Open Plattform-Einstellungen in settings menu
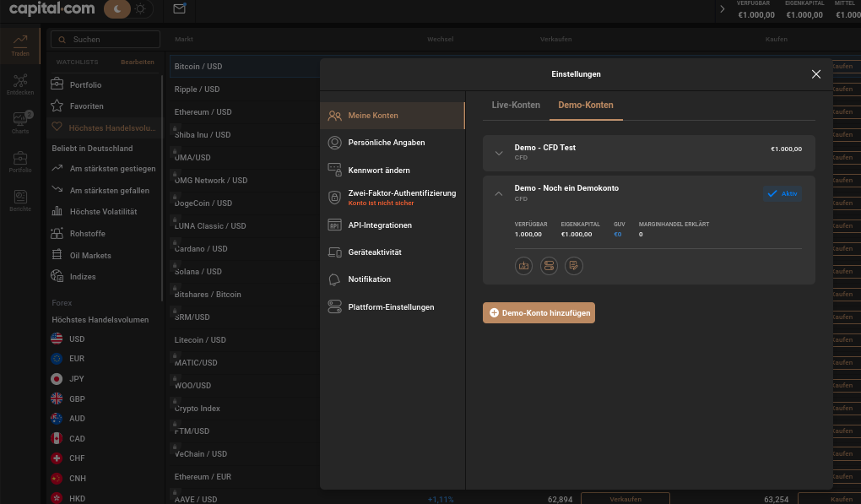The image size is (861, 504). click(x=391, y=307)
